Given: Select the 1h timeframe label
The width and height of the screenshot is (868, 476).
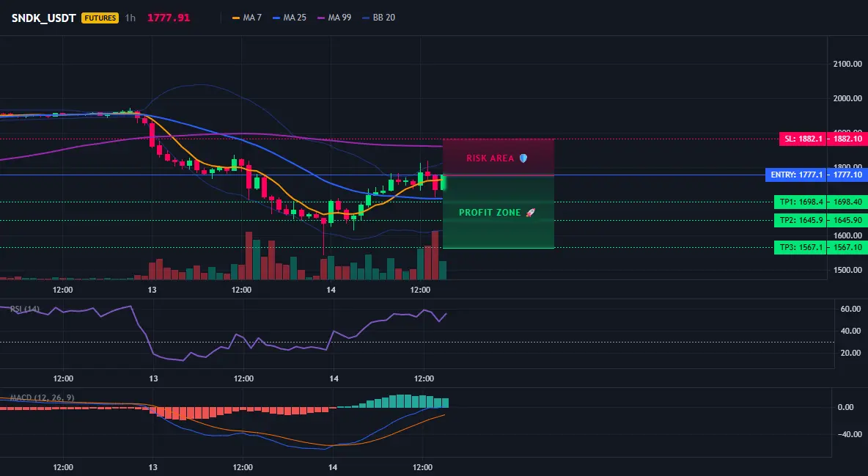Looking at the screenshot, I should (x=130, y=18).
